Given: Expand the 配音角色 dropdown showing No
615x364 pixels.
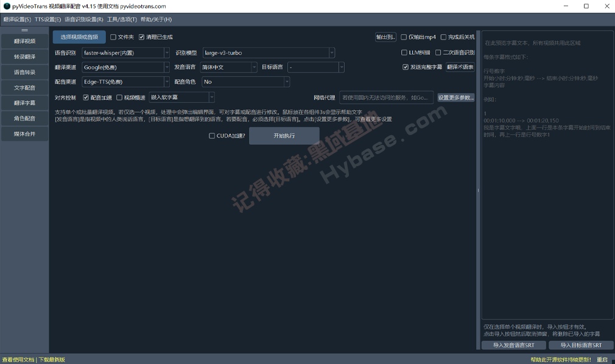Looking at the screenshot, I should (x=246, y=82).
